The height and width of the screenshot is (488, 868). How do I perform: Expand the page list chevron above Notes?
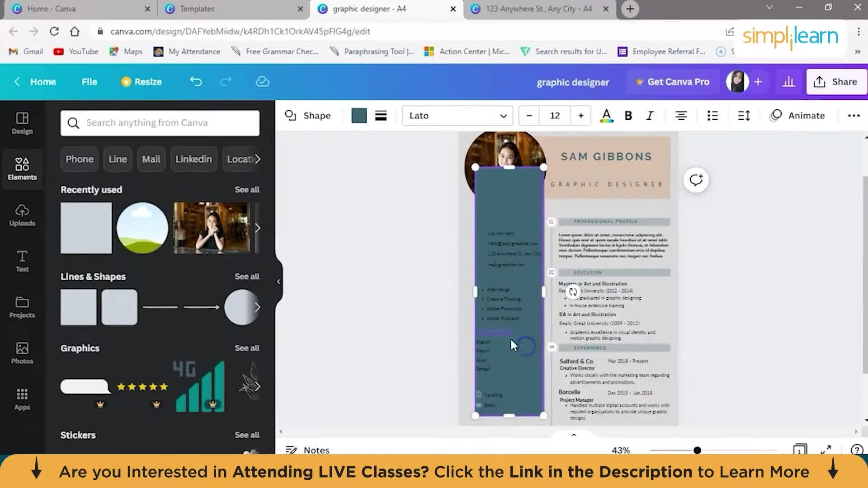[574, 435]
